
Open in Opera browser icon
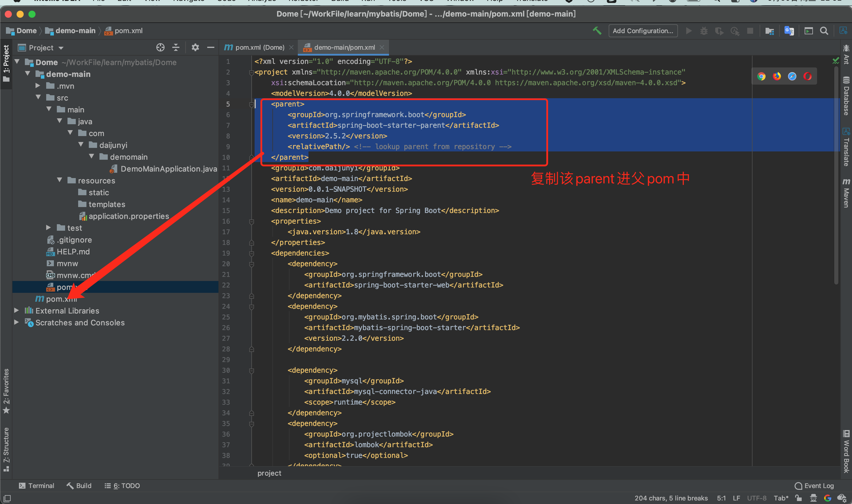point(807,76)
